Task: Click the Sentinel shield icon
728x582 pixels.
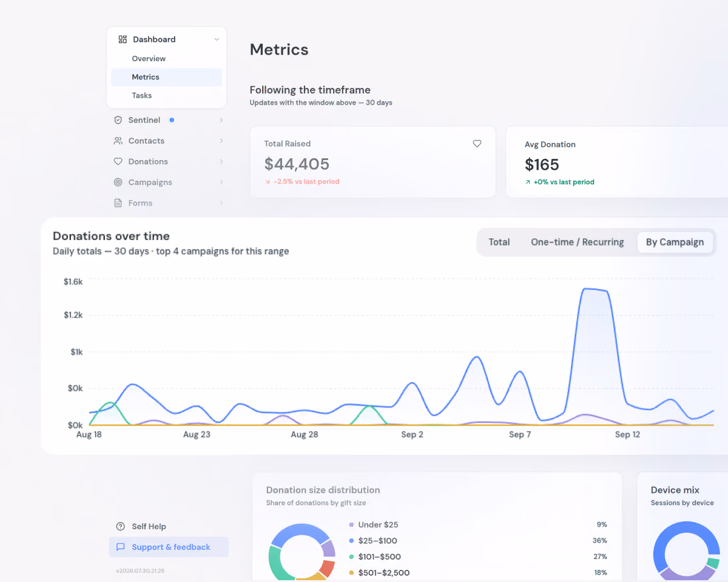Action: (118, 120)
